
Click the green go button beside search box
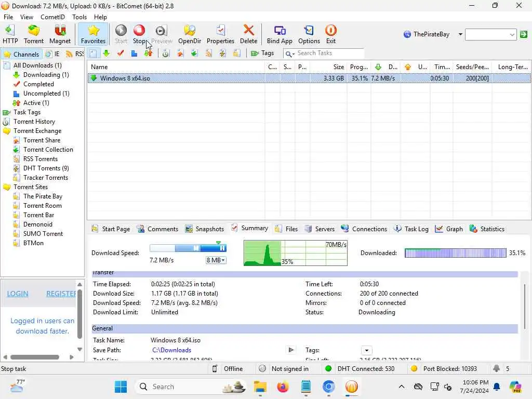point(524,34)
